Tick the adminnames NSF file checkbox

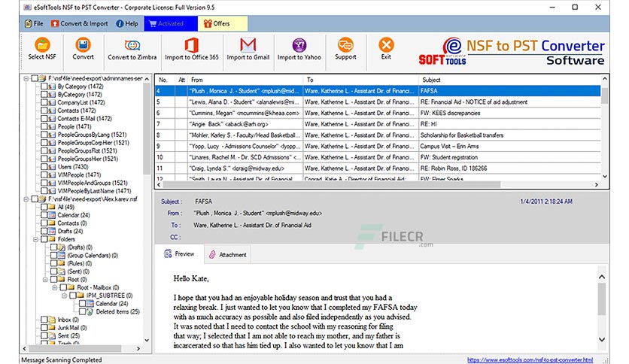click(x=35, y=78)
